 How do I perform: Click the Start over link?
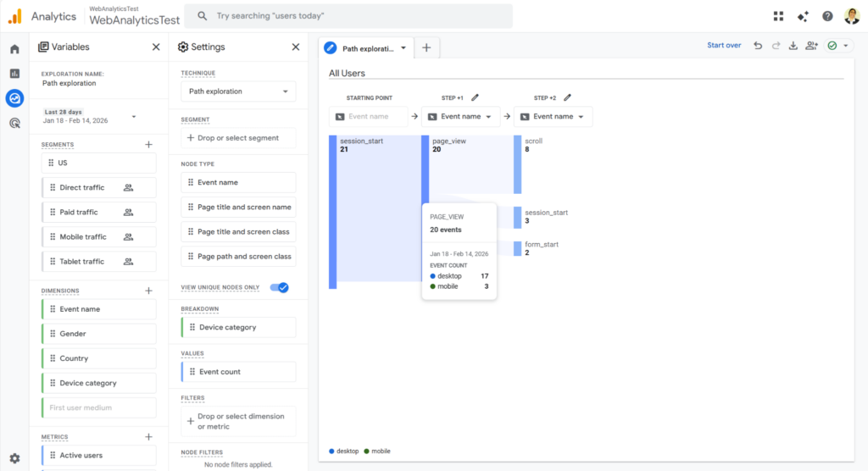click(x=724, y=46)
